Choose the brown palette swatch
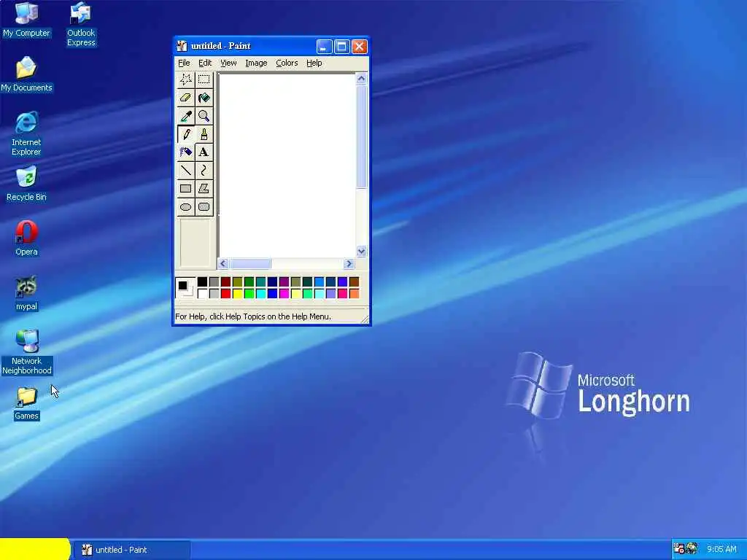 354,282
